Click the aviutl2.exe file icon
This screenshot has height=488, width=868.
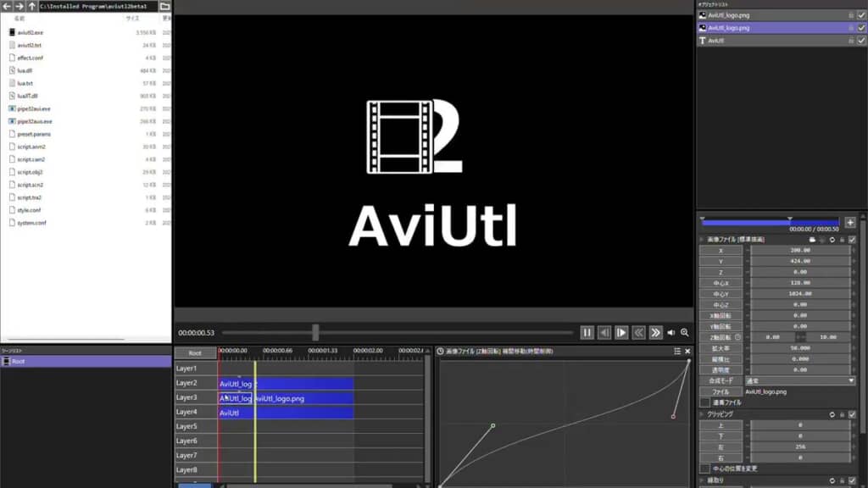point(12,33)
